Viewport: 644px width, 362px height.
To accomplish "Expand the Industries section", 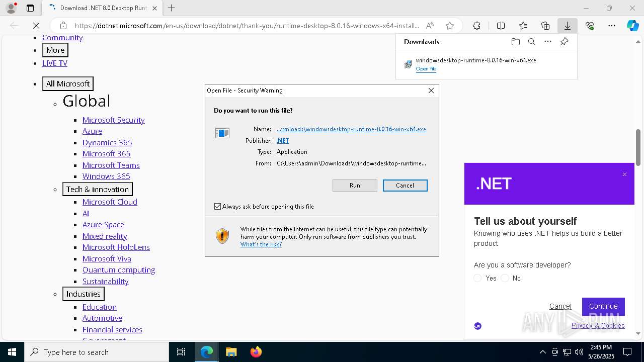I will [x=84, y=294].
